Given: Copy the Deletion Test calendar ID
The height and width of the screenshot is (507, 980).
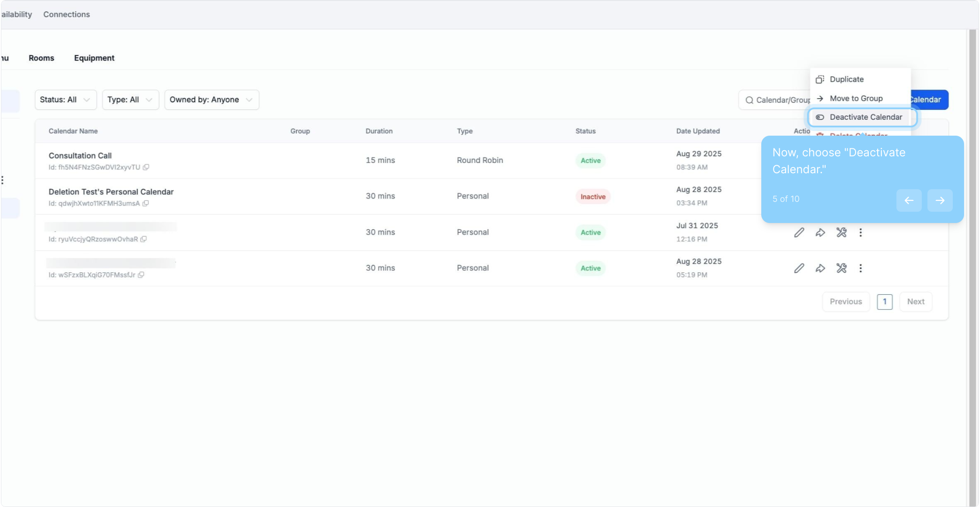Looking at the screenshot, I should point(145,203).
